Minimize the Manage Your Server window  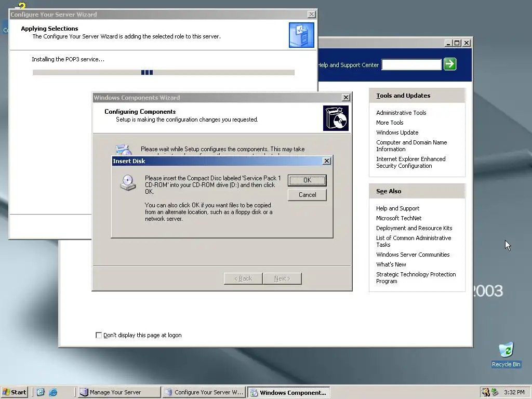tap(448, 43)
